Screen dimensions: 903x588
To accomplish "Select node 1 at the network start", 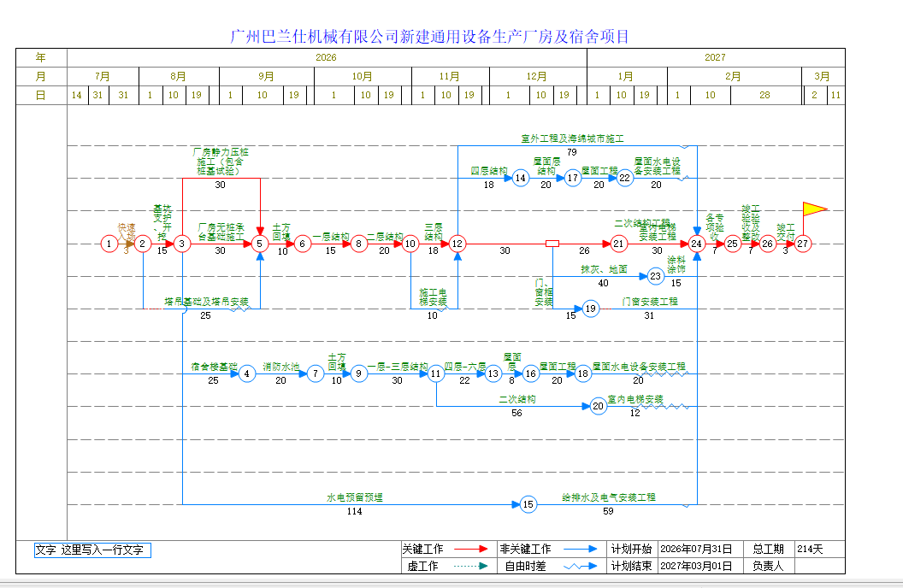I will click(109, 244).
